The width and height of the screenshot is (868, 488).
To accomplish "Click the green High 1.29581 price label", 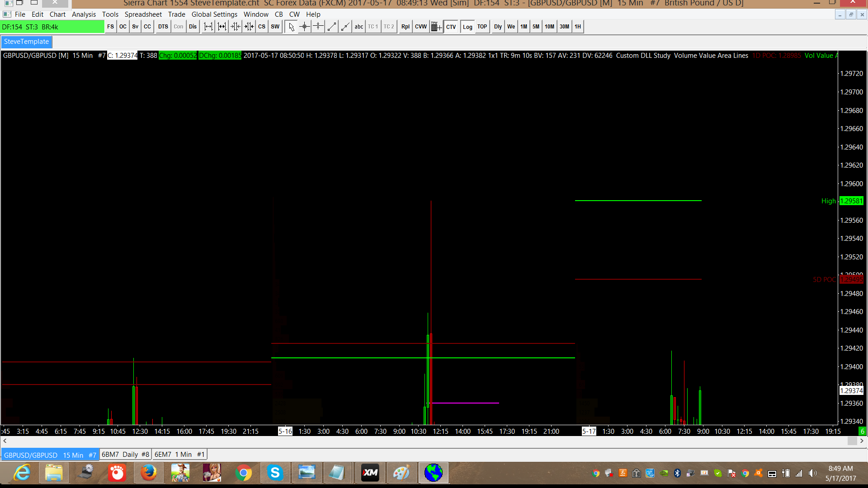I will coord(851,201).
